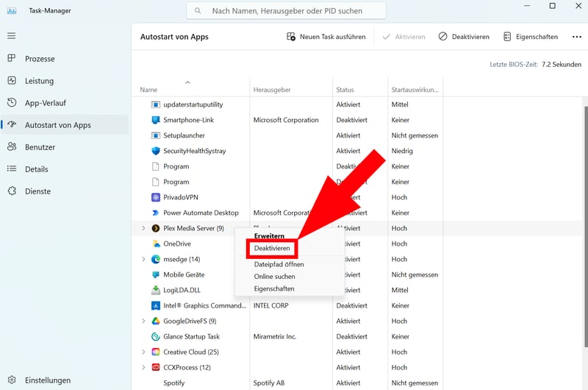Expand the CCXProcess (12) group

click(143, 367)
